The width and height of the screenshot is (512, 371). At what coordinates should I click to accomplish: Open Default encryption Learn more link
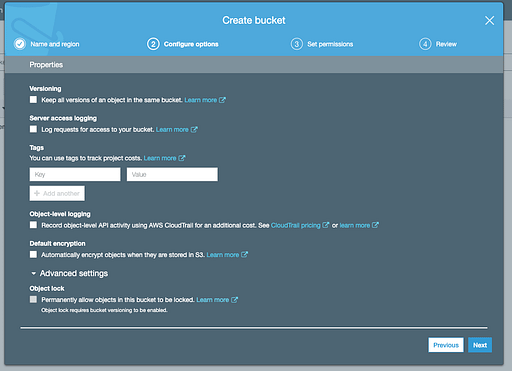pos(223,255)
